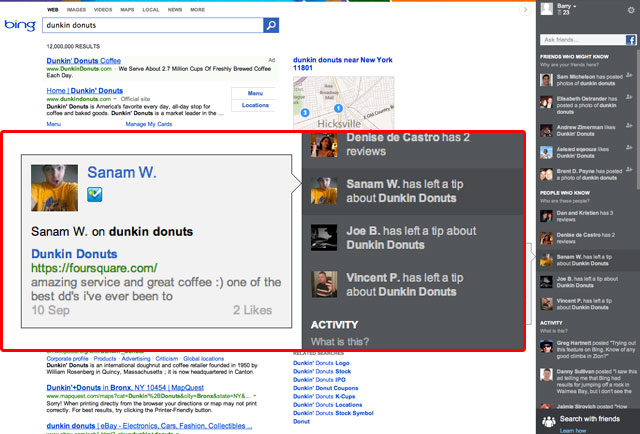Click the boxed Locations button
The image size is (640, 434).
click(255, 105)
